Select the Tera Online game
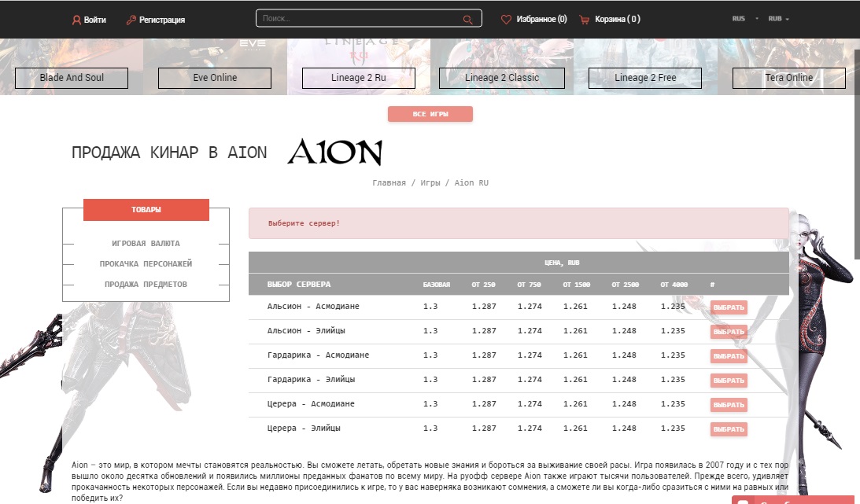Image resolution: width=860 pixels, height=504 pixels. point(788,78)
